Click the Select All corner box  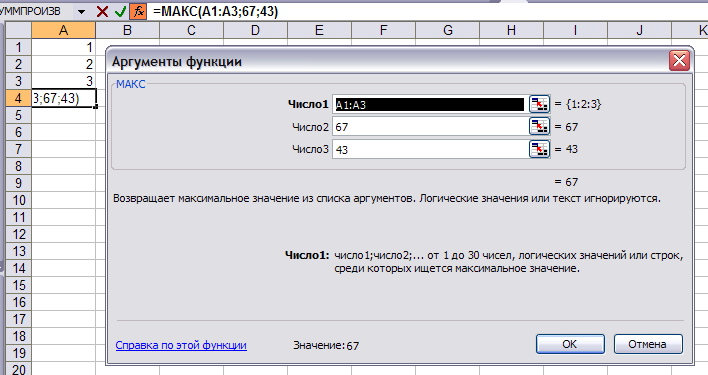point(19,30)
